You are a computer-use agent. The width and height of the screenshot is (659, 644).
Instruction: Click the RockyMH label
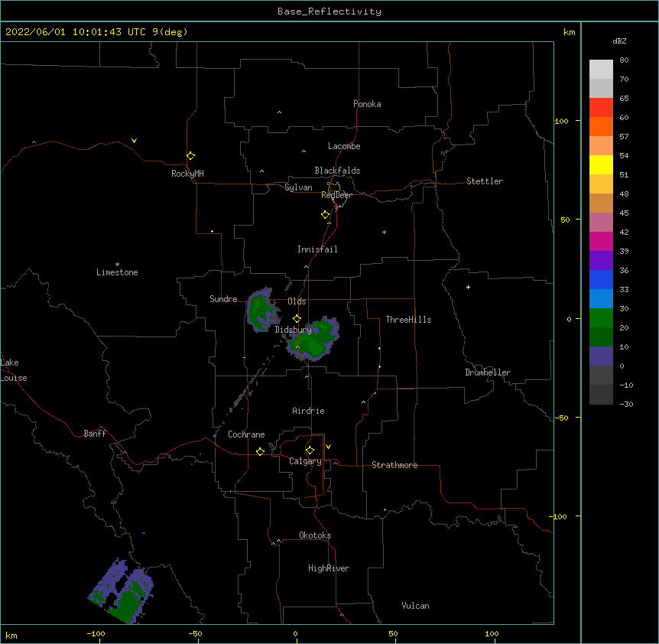[x=187, y=174]
